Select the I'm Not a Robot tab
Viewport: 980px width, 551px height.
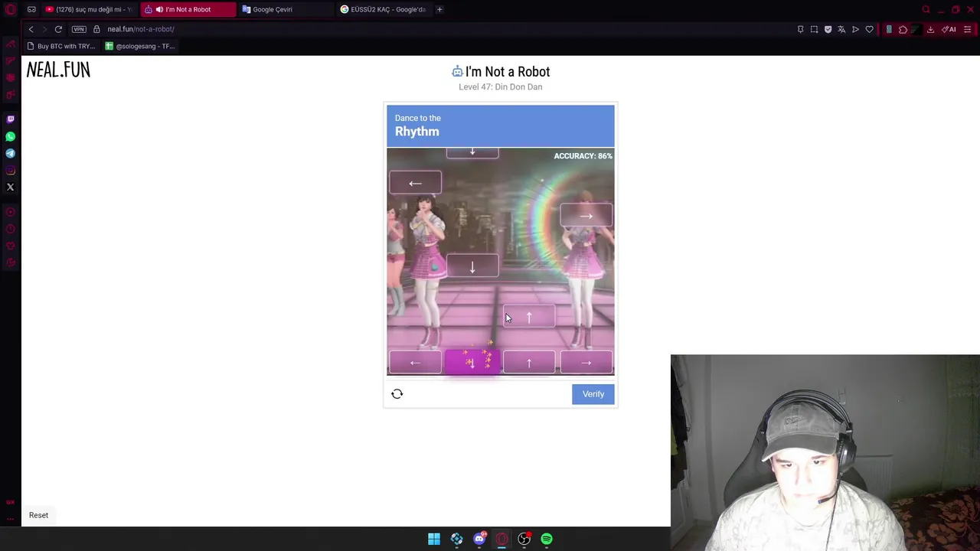188,9
